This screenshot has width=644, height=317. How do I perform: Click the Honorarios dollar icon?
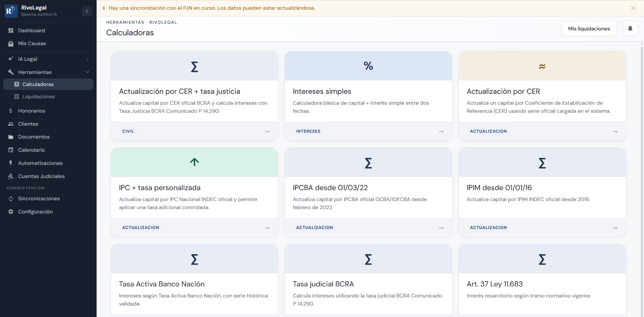click(x=11, y=111)
